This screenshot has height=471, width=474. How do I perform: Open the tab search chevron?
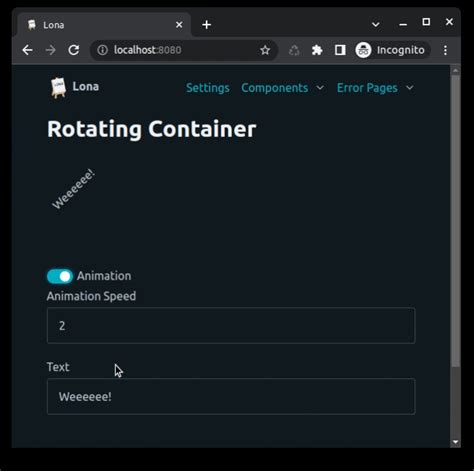(x=376, y=25)
